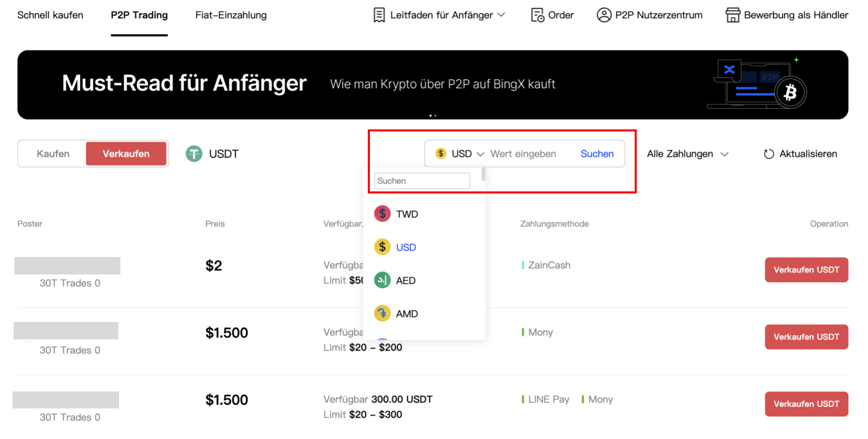
Task: Expand the Leitfaden für Anfänger chevron
Action: (x=501, y=15)
